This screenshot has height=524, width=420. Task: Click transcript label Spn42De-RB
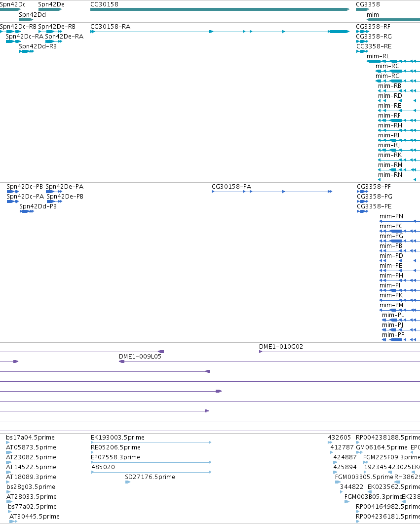pyautogui.click(x=57, y=27)
